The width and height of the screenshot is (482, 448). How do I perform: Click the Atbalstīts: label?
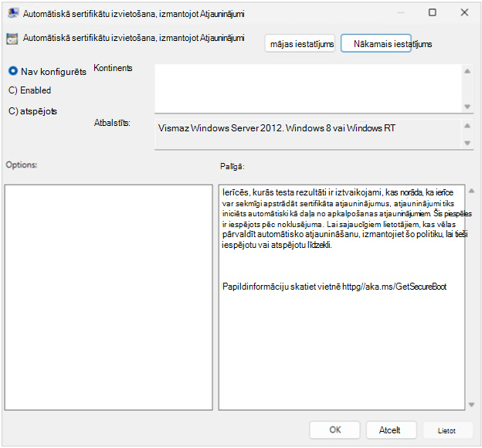coord(112,123)
